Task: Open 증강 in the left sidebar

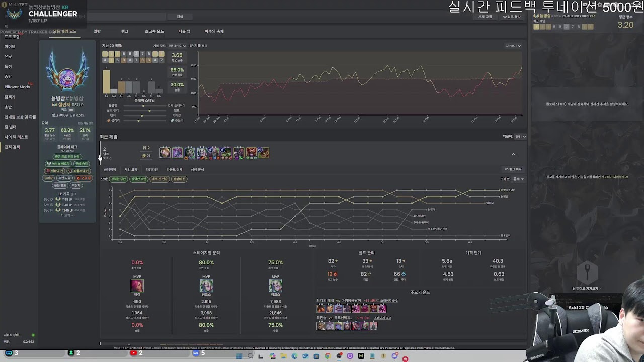Action: pos(8,76)
